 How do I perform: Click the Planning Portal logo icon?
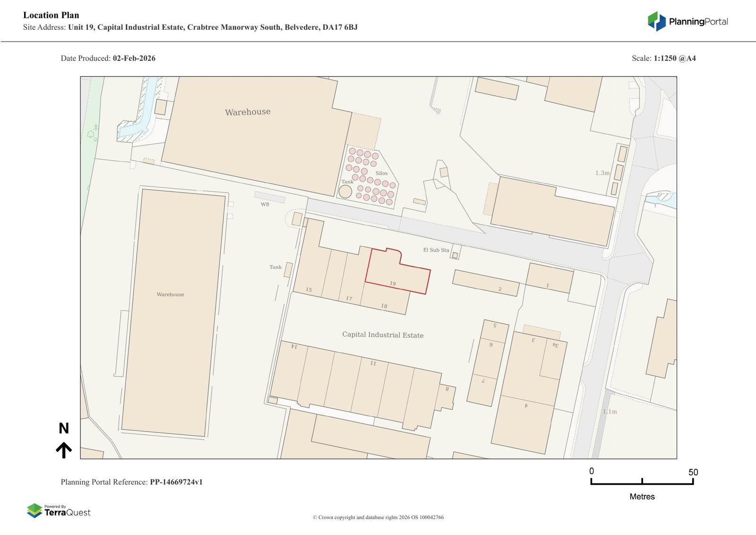point(656,21)
